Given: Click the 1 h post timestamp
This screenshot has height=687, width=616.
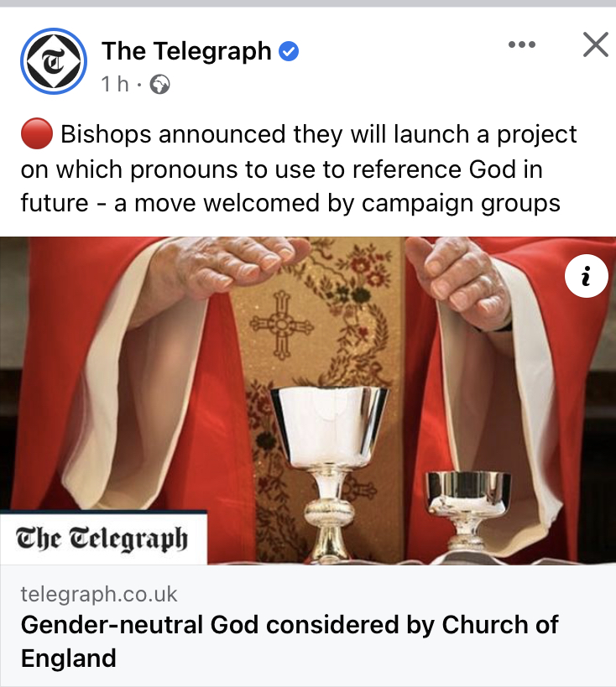Looking at the screenshot, I should (x=115, y=84).
